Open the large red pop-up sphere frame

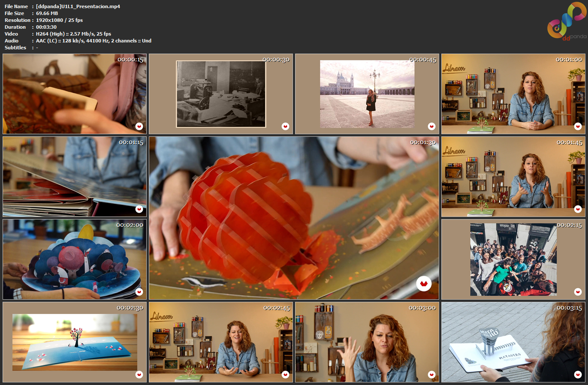pyautogui.click(x=294, y=218)
